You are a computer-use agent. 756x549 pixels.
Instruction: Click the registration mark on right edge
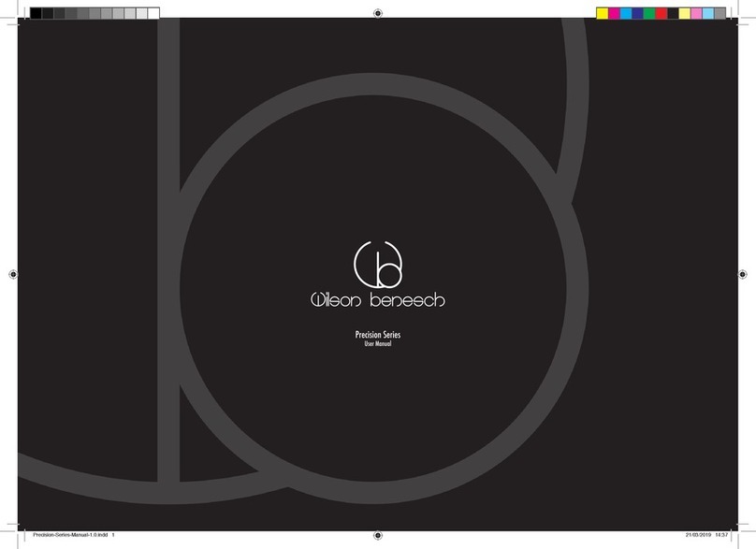pyautogui.click(x=743, y=274)
